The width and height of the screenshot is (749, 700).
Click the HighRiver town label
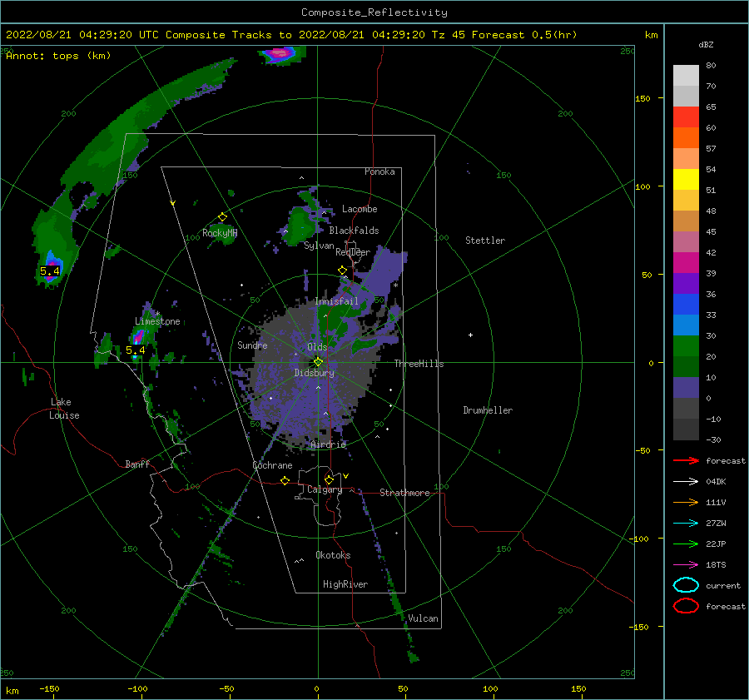coord(345,584)
